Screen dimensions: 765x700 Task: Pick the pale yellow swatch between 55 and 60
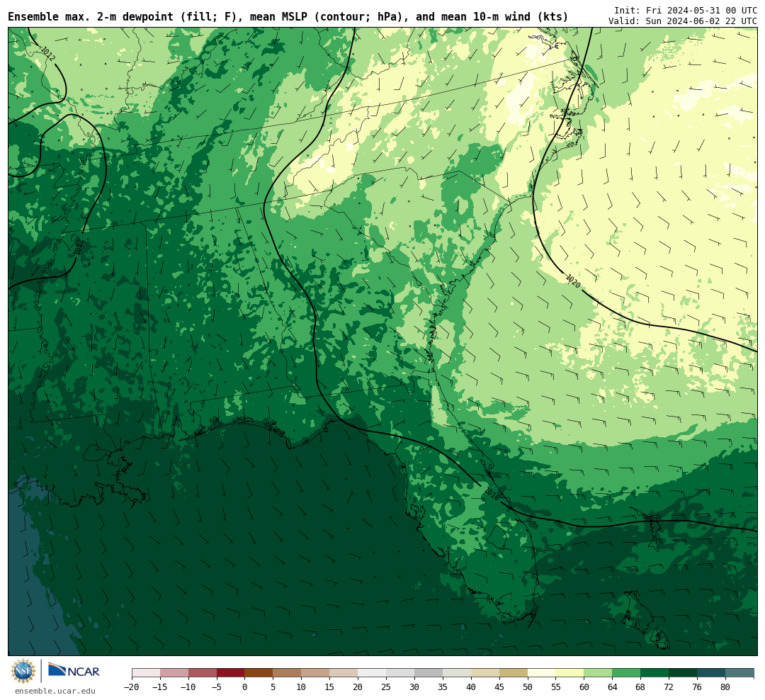[x=569, y=673]
